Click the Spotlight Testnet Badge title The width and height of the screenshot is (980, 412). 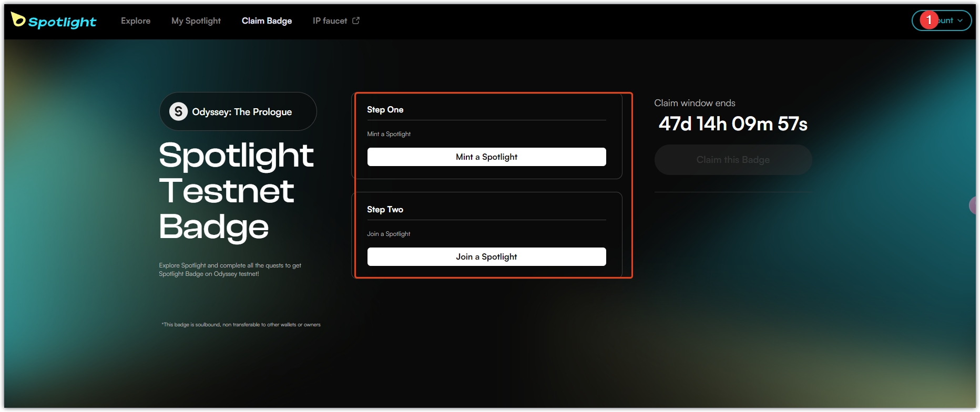pyautogui.click(x=236, y=191)
